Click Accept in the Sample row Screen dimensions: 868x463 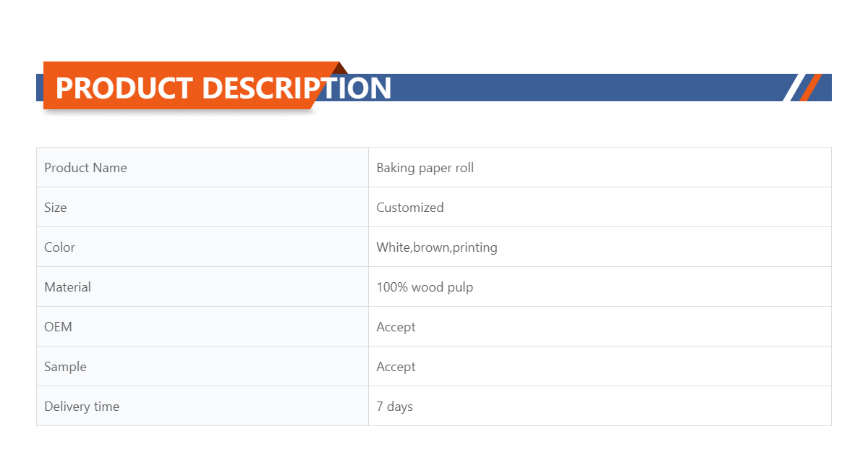(396, 367)
